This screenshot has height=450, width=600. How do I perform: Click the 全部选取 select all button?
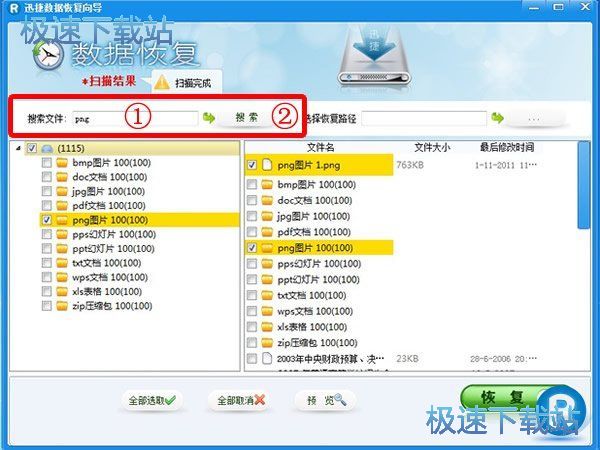152,400
